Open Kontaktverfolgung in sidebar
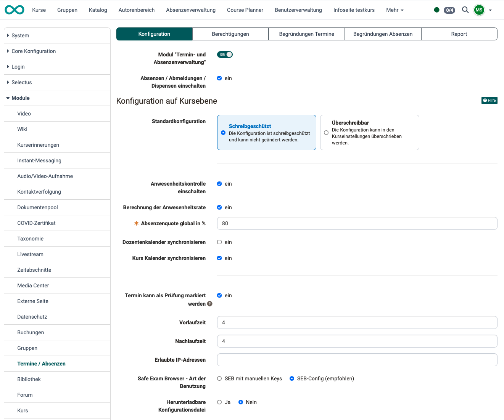Screen dimensions: 504x420 [57, 192]
